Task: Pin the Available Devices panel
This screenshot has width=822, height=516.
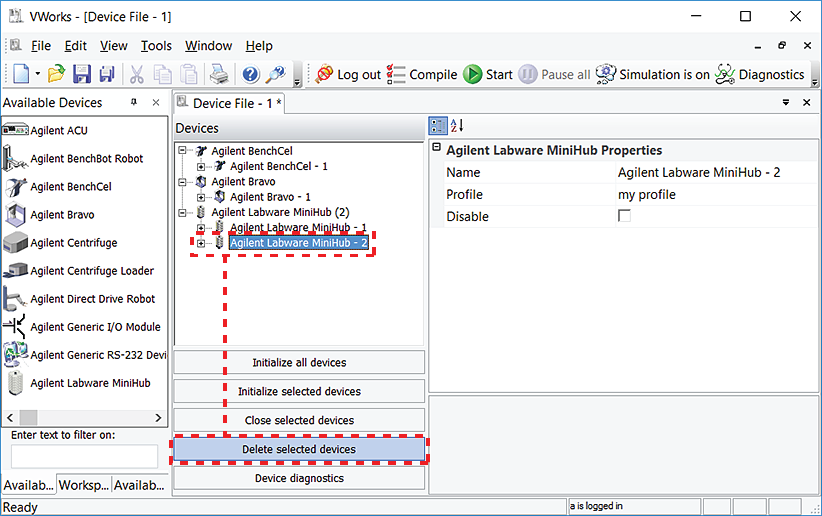Action: pos(134,103)
